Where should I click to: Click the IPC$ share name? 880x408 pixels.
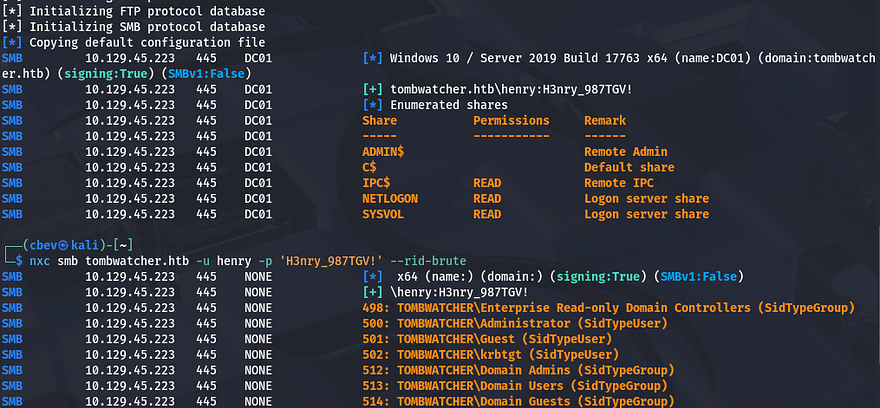(x=377, y=183)
